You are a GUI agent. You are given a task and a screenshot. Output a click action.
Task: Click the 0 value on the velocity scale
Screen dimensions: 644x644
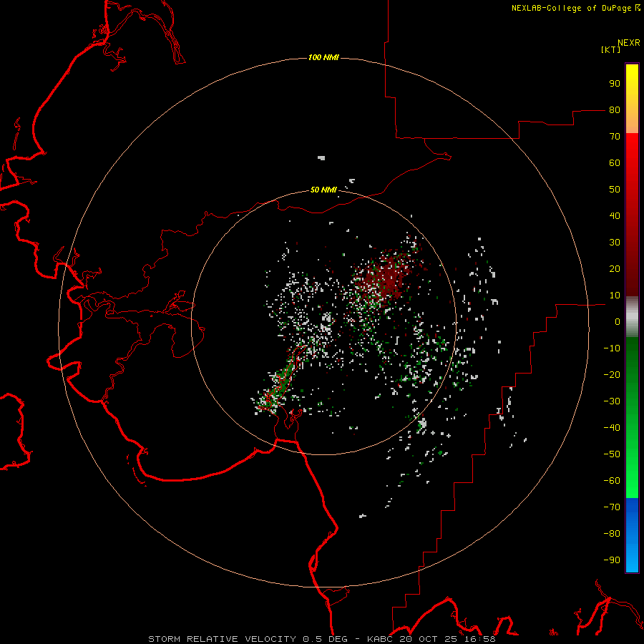618,321
